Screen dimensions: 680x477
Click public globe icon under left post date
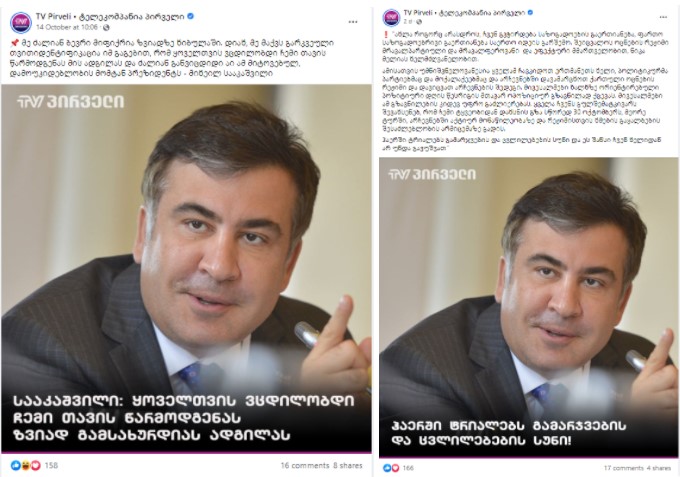coord(106,27)
